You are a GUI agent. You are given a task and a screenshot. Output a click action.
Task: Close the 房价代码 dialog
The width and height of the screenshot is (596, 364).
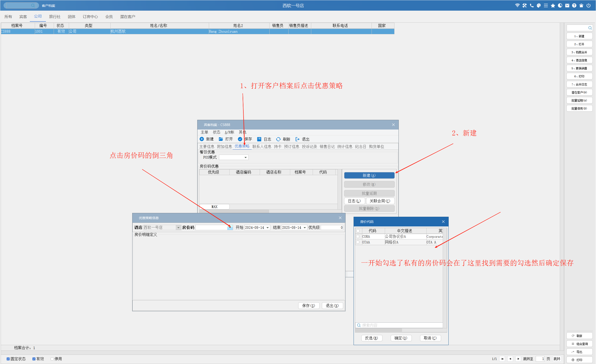point(443,222)
